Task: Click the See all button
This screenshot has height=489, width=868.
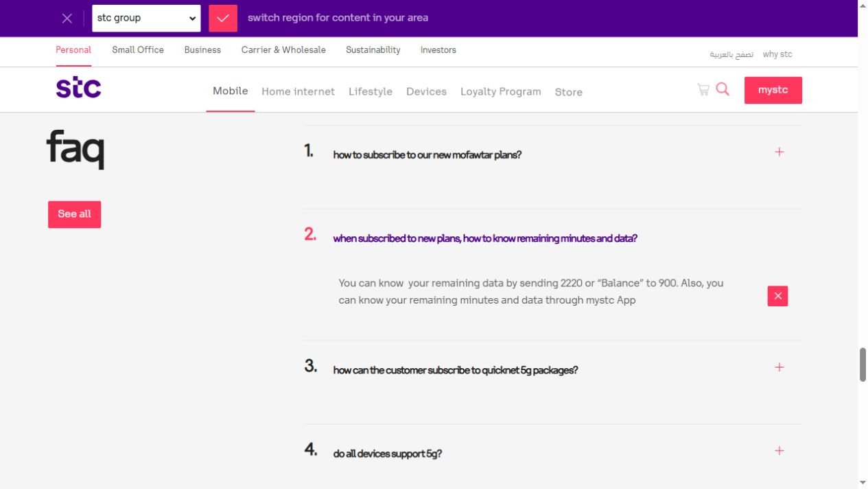Action: [74, 214]
